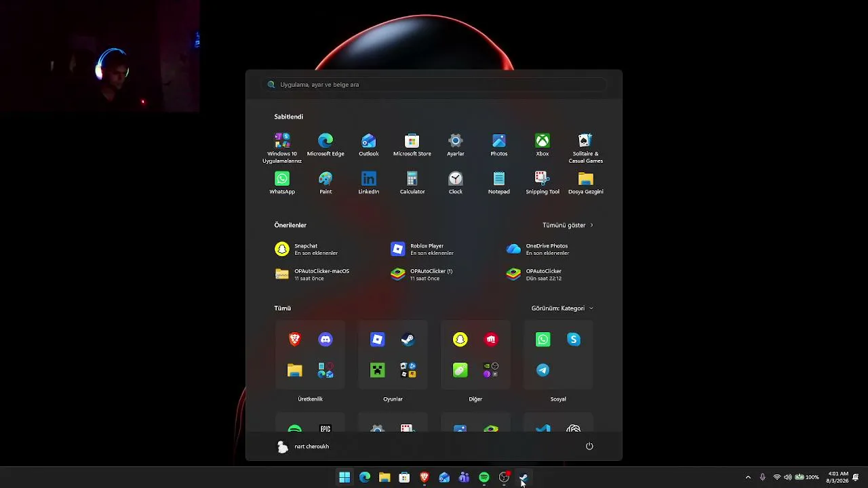The image size is (868, 488).
Task: Launch Roblox in the Oyunlar category
Action: point(378,339)
